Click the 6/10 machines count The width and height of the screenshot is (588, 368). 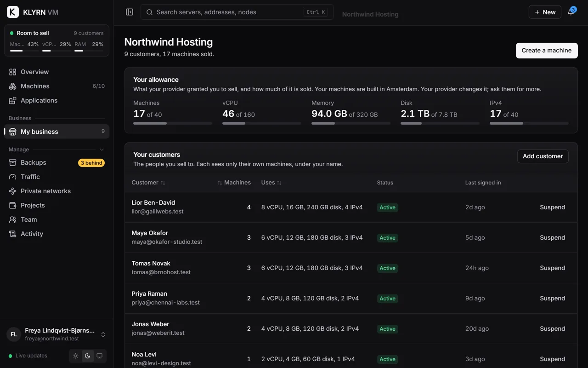coord(99,86)
